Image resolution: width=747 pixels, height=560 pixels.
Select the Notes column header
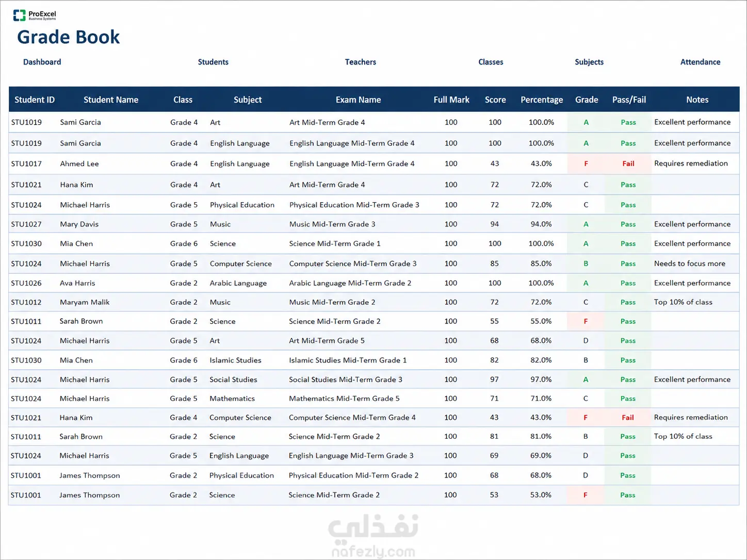697,100
